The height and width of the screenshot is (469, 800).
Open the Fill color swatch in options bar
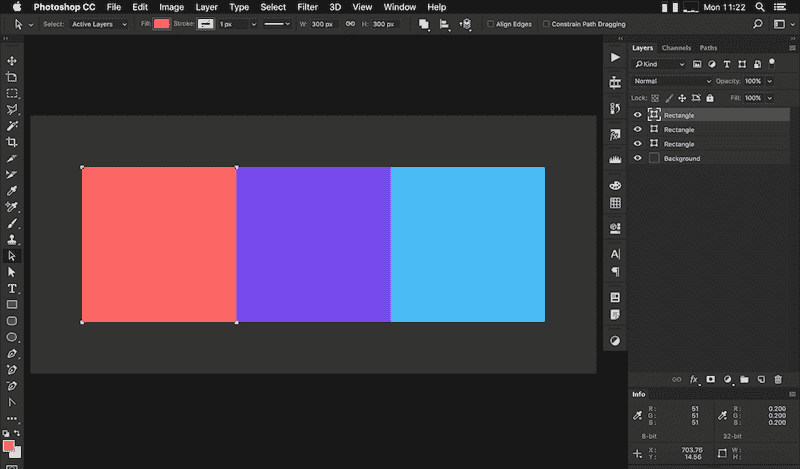(x=162, y=24)
